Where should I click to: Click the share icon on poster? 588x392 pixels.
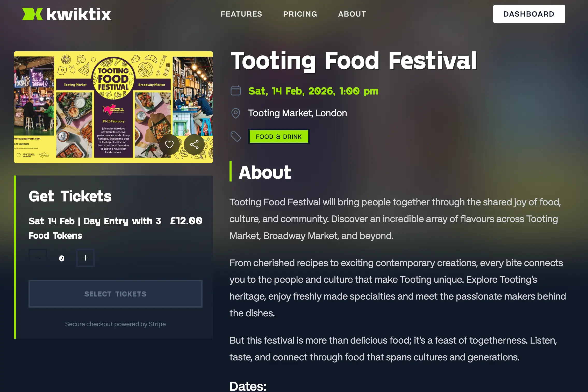click(x=194, y=144)
